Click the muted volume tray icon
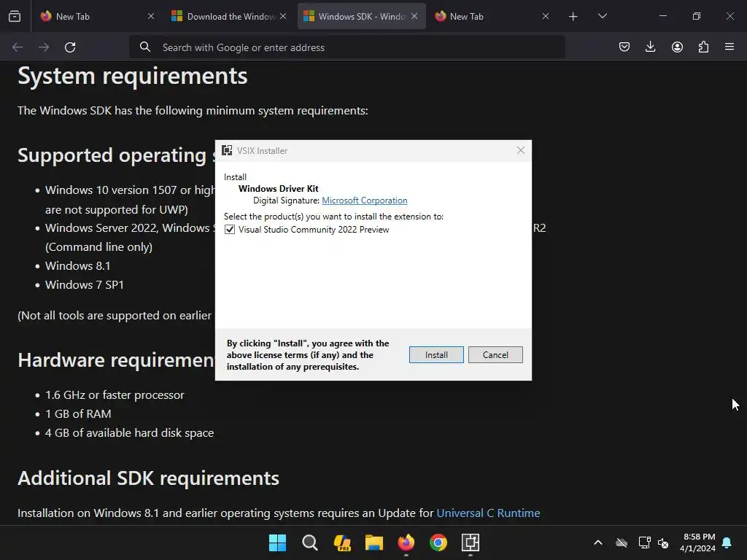The image size is (747, 560). point(663,542)
